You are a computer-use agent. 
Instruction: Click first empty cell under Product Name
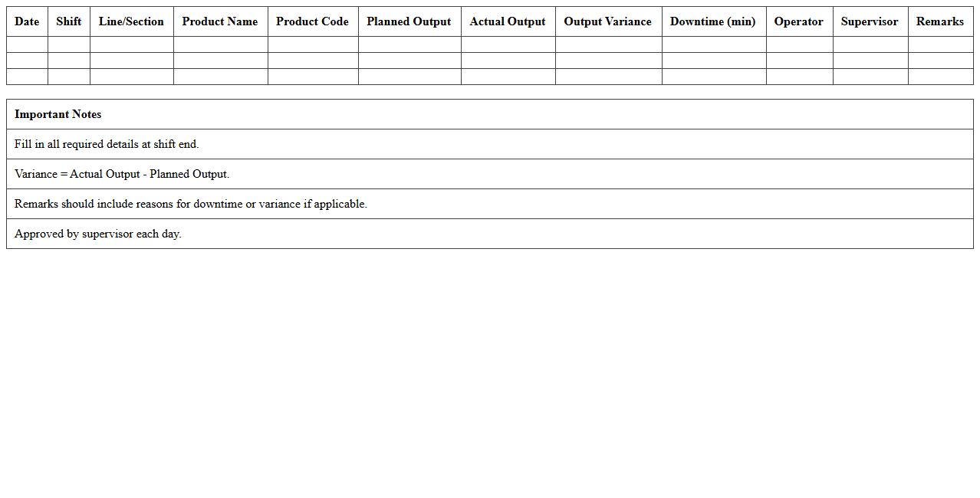(x=220, y=44)
